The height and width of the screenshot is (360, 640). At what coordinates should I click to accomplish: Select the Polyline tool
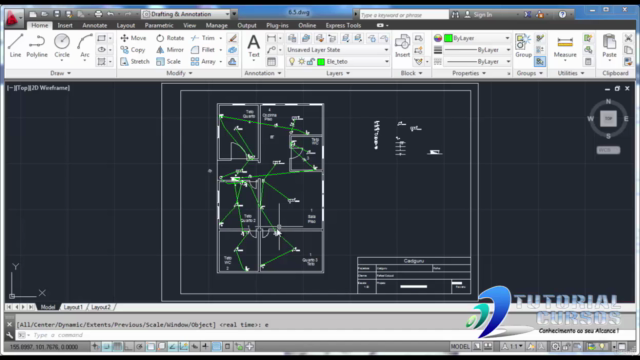point(37,46)
